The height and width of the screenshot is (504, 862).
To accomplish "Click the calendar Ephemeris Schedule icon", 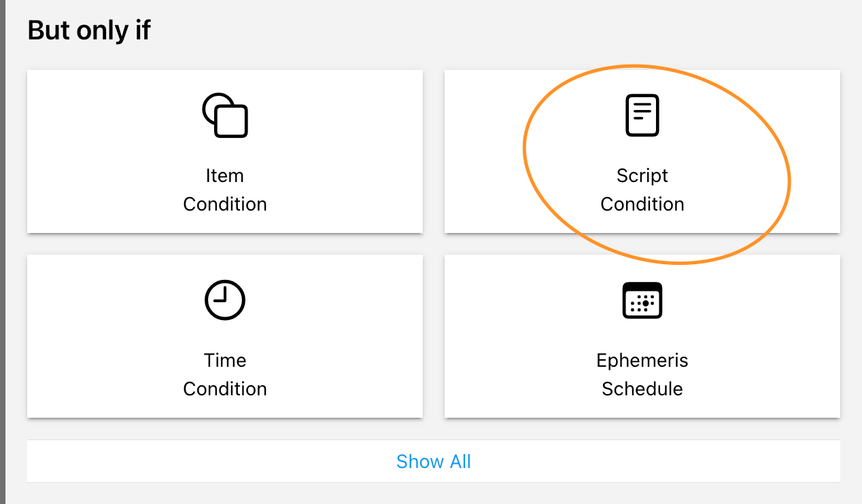I will tap(642, 300).
